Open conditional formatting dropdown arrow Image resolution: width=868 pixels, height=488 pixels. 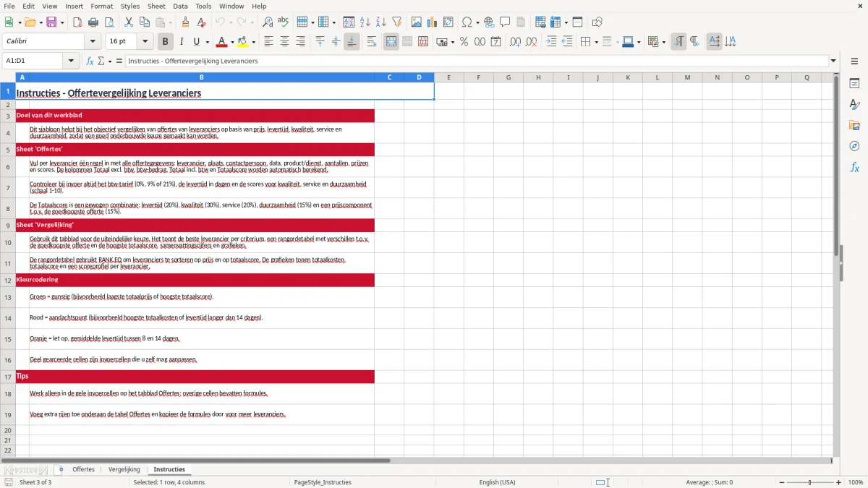click(x=663, y=42)
